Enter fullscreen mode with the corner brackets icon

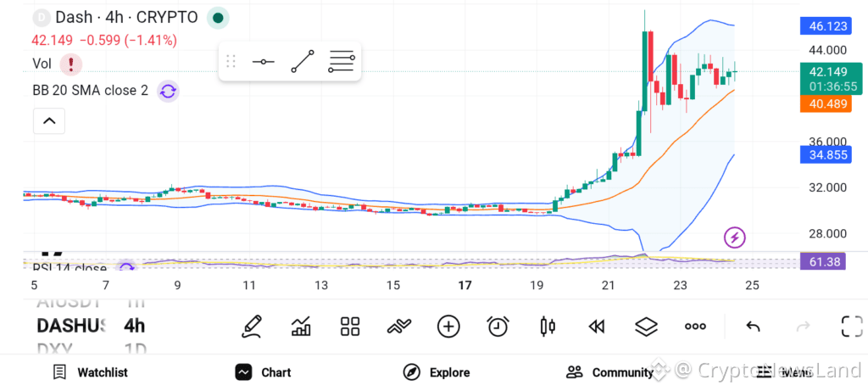(x=852, y=327)
